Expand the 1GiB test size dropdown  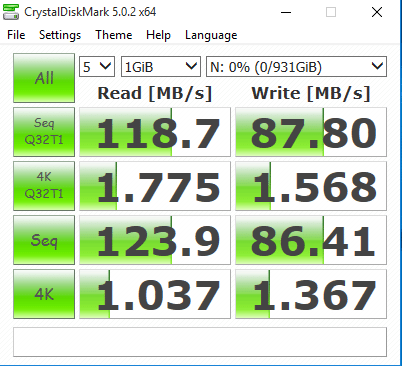(x=161, y=67)
